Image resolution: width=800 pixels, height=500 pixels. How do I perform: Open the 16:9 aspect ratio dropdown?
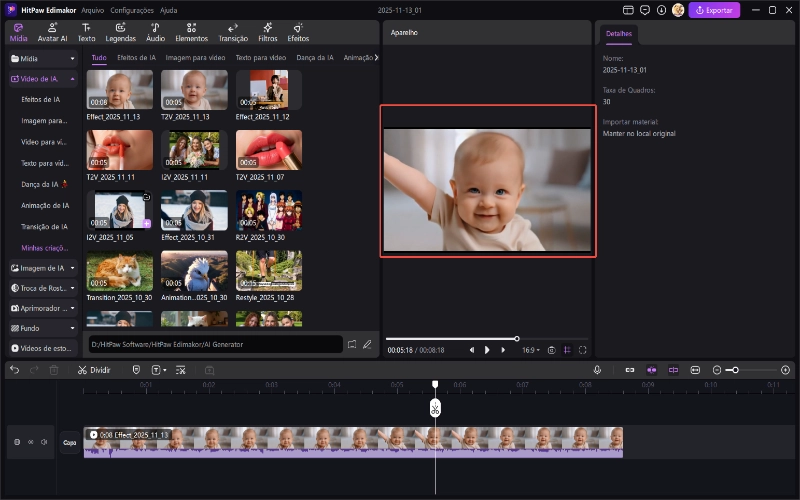pyautogui.click(x=530, y=350)
